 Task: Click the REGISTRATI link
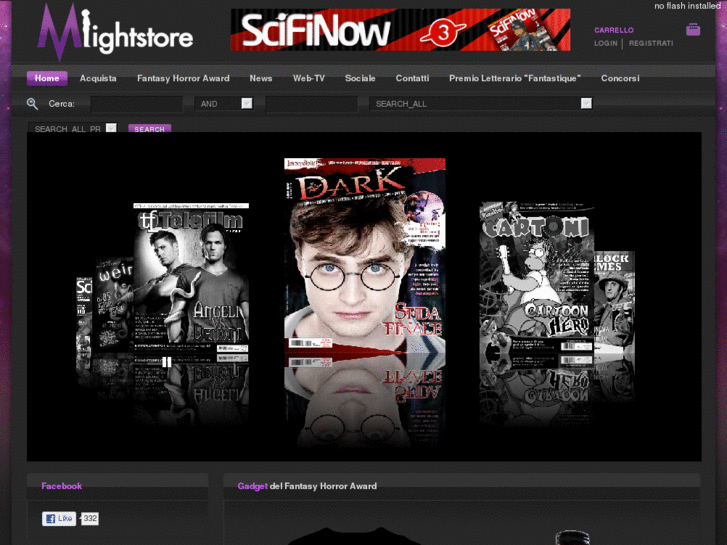(x=651, y=43)
